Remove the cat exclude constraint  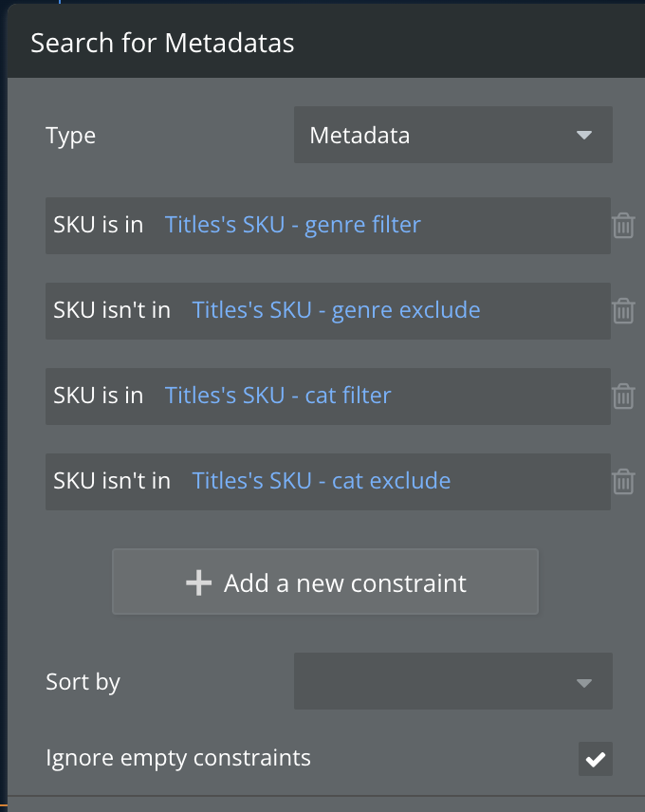point(623,482)
